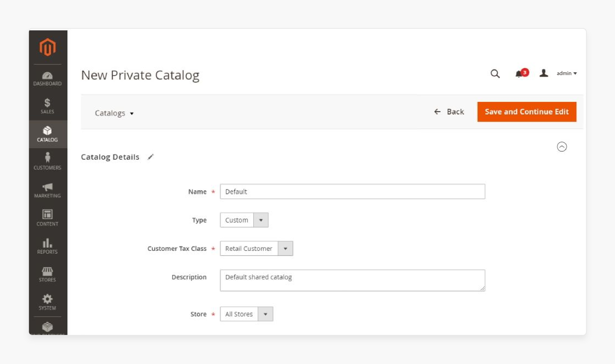Open the Content sidebar menu
The width and height of the screenshot is (615, 364).
click(48, 218)
